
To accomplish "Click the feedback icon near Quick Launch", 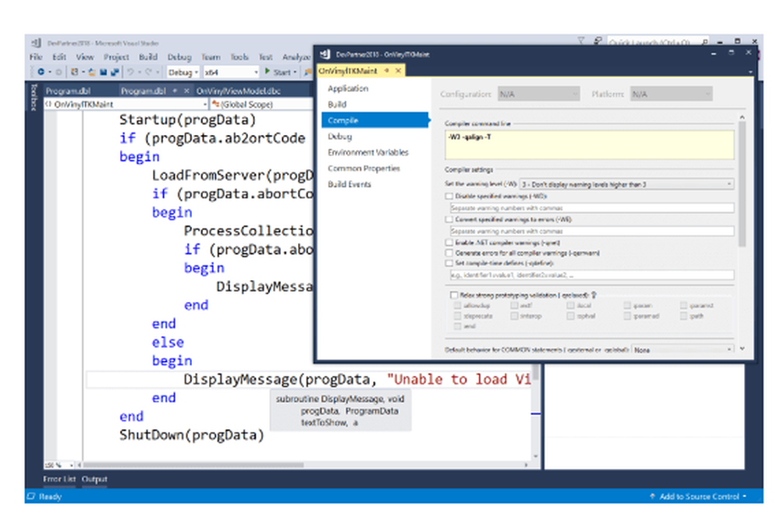I will click(597, 41).
